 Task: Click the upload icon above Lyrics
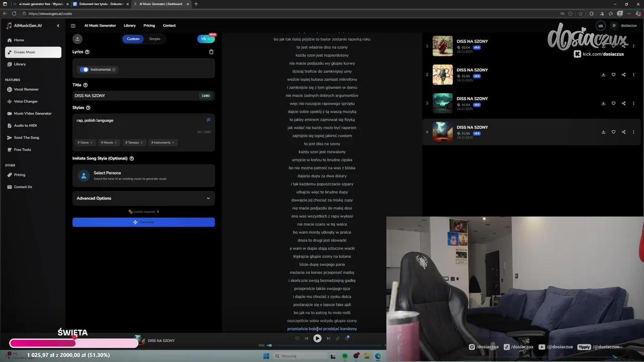coord(77,39)
